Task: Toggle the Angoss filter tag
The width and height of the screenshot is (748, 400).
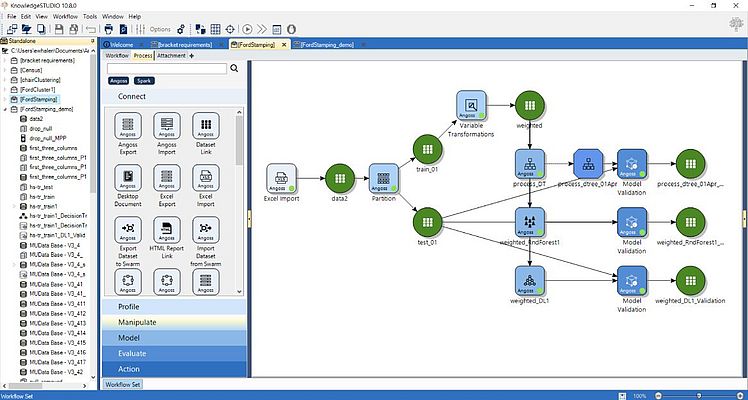Action: click(118, 81)
